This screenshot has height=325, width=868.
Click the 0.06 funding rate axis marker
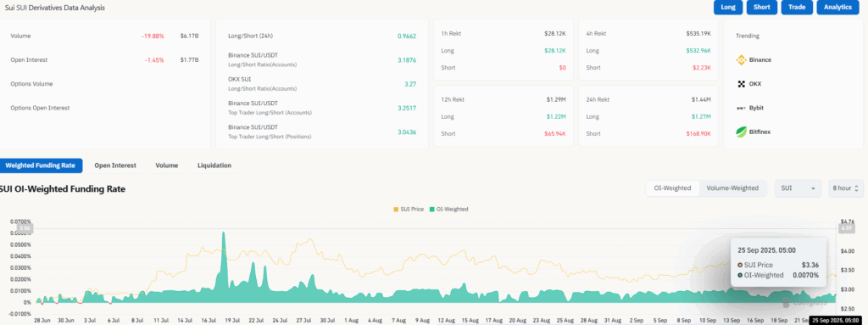click(x=25, y=228)
